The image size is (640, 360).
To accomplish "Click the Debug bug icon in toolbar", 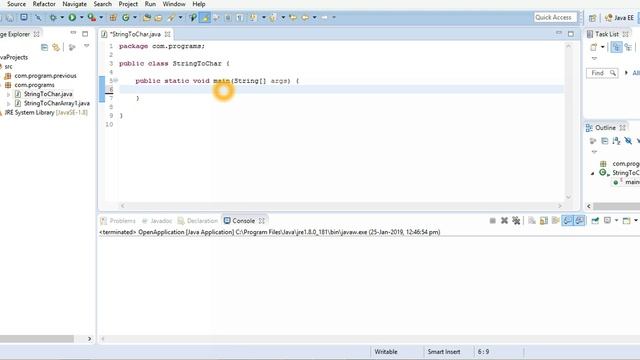I will (x=53, y=18).
